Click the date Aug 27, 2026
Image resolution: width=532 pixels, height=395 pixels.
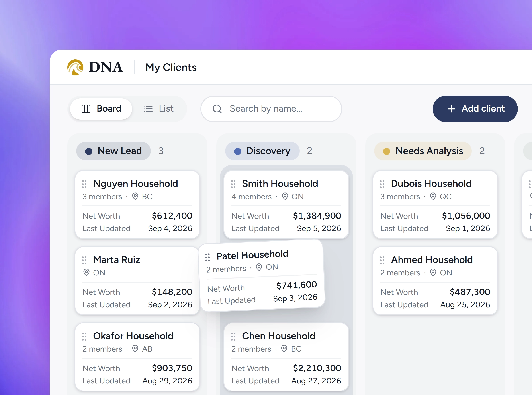pos(316,381)
